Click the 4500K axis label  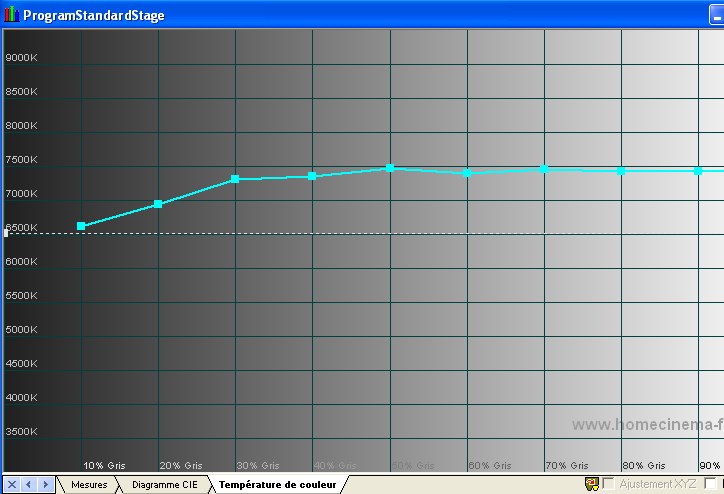[21, 363]
